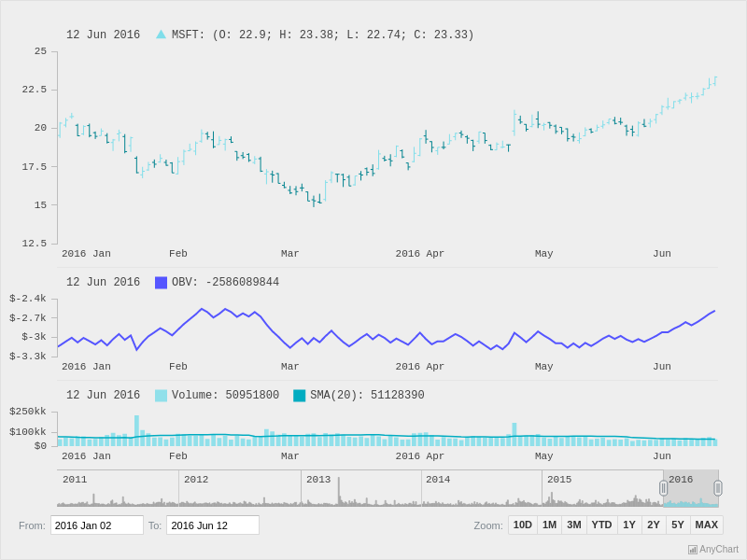
Task: Select 2Y zoom range
Action: [654, 525]
